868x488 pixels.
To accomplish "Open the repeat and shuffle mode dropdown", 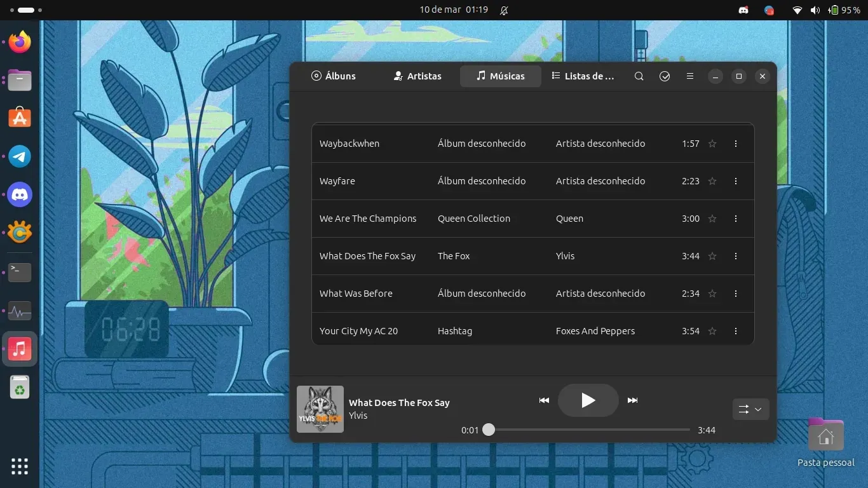I will [x=750, y=410].
